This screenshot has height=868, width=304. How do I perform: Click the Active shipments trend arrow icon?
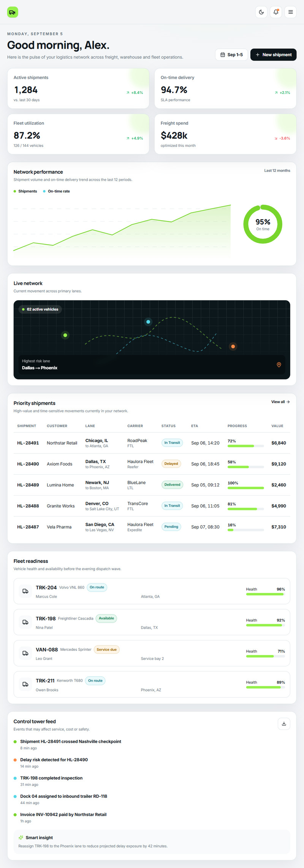pos(128,93)
